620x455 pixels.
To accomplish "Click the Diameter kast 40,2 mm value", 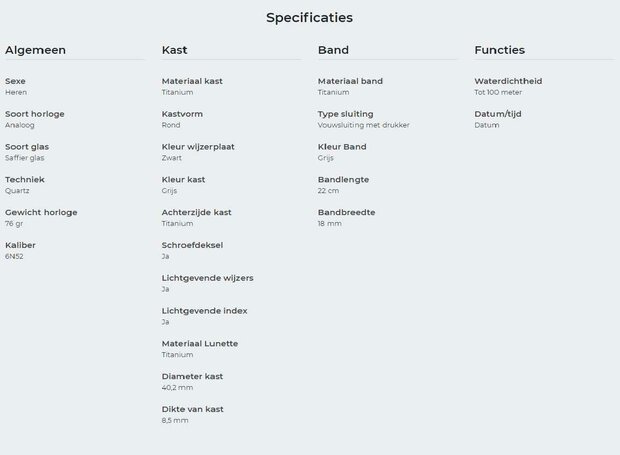I will 177,387.
